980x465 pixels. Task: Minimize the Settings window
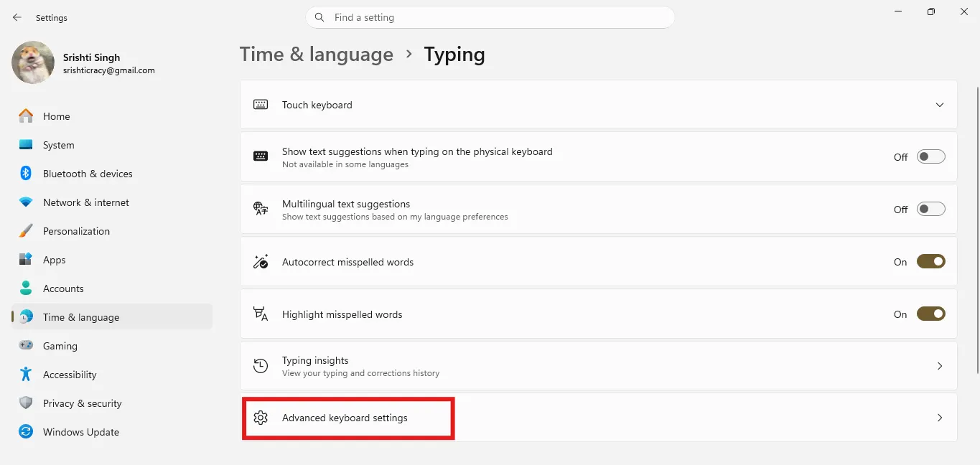[x=898, y=11]
